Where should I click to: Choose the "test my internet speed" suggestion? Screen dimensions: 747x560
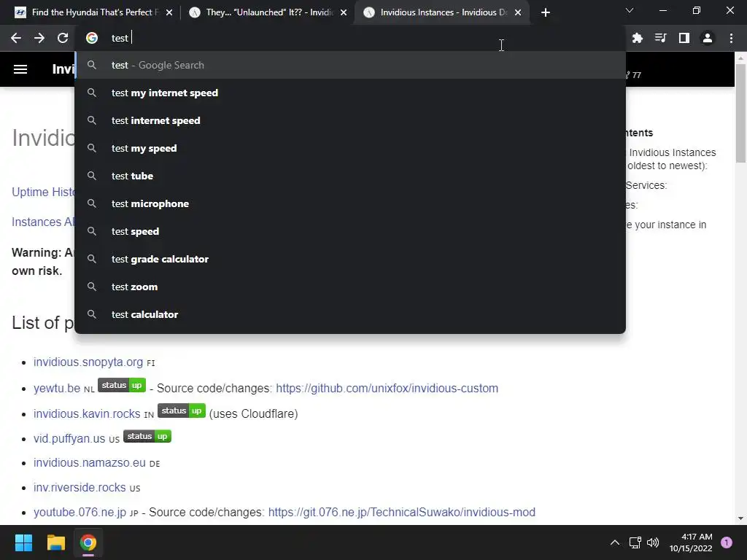pyautogui.click(x=350, y=93)
